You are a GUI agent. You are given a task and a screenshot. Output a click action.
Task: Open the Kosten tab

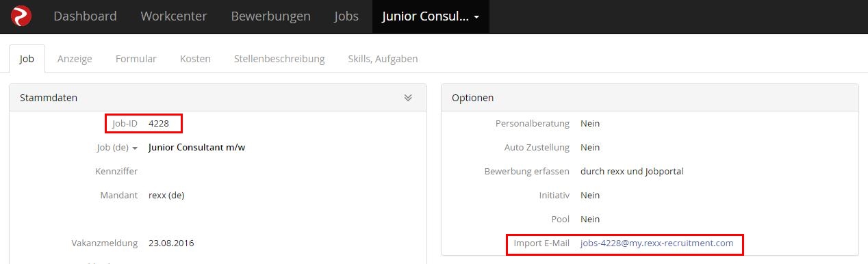195,59
